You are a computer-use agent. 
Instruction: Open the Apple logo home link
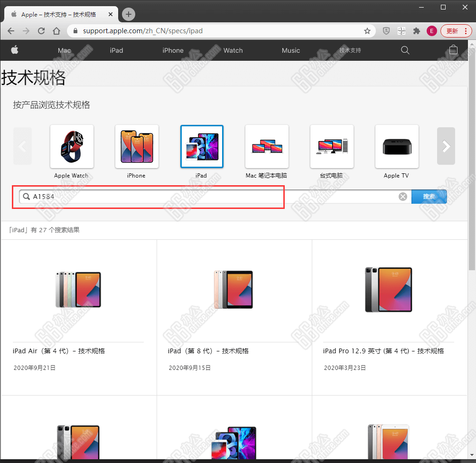tap(15, 50)
